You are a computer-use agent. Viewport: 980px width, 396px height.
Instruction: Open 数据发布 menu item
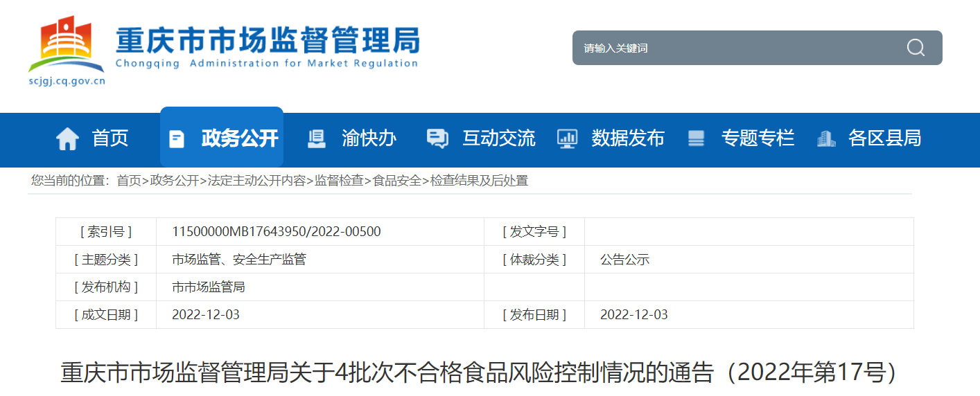pyautogui.click(x=628, y=138)
